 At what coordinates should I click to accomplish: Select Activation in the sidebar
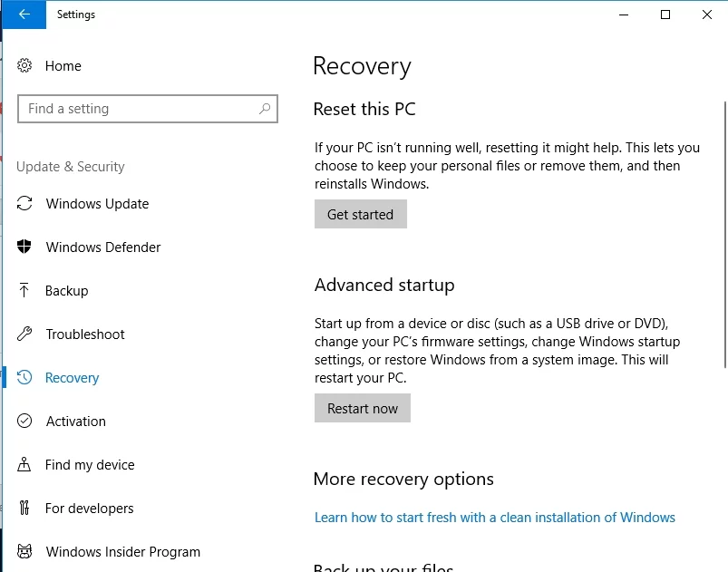tap(76, 422)
